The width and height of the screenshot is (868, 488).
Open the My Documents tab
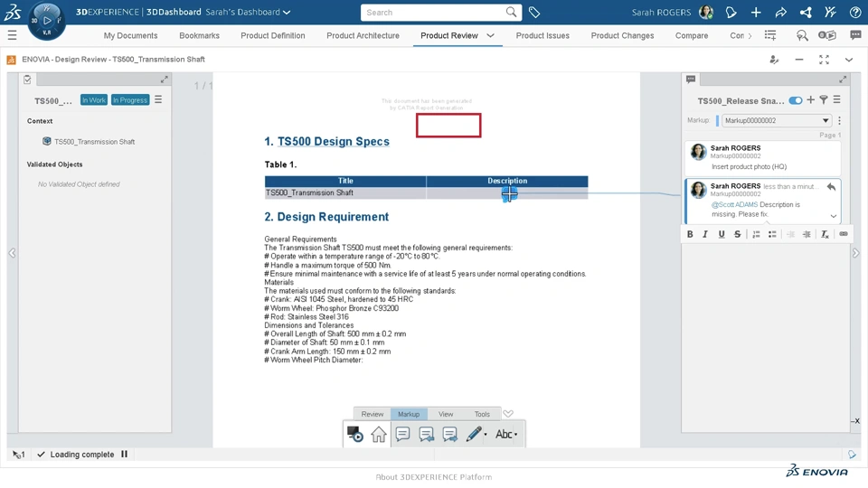pos(130,35)
